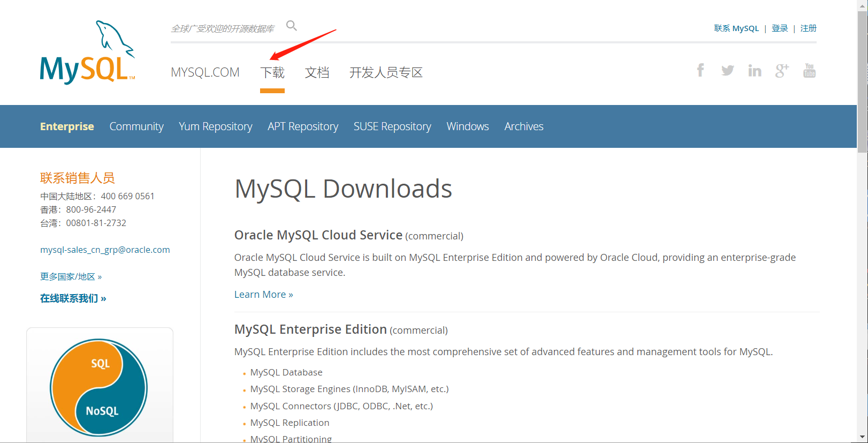Click the 香港 800-96-2447 phone text

pos(78,209)
